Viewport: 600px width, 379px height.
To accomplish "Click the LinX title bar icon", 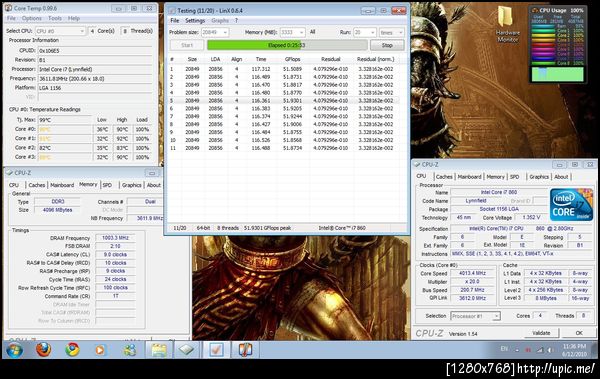I will [x=173, y=10].
